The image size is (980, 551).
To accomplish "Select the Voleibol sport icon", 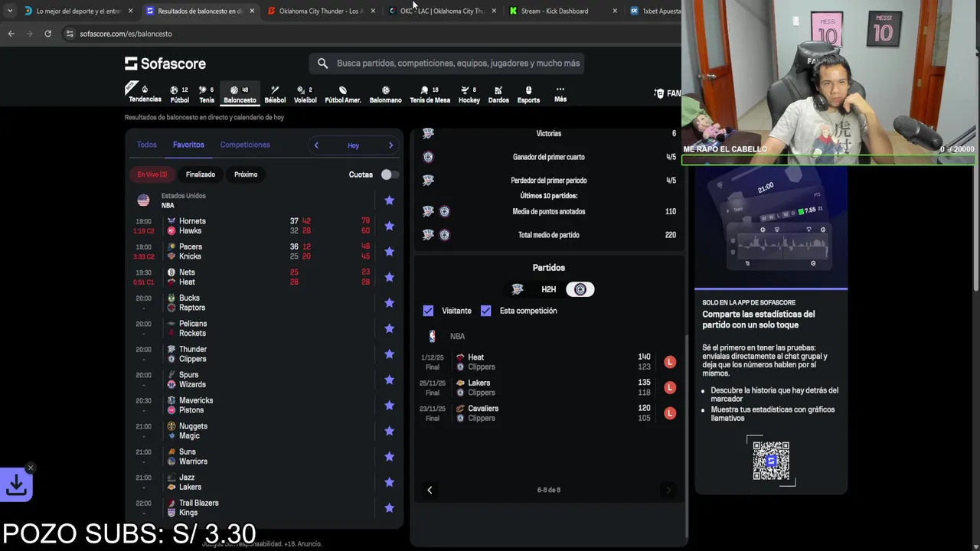I will pyautogui.click(x=305, y=94).
